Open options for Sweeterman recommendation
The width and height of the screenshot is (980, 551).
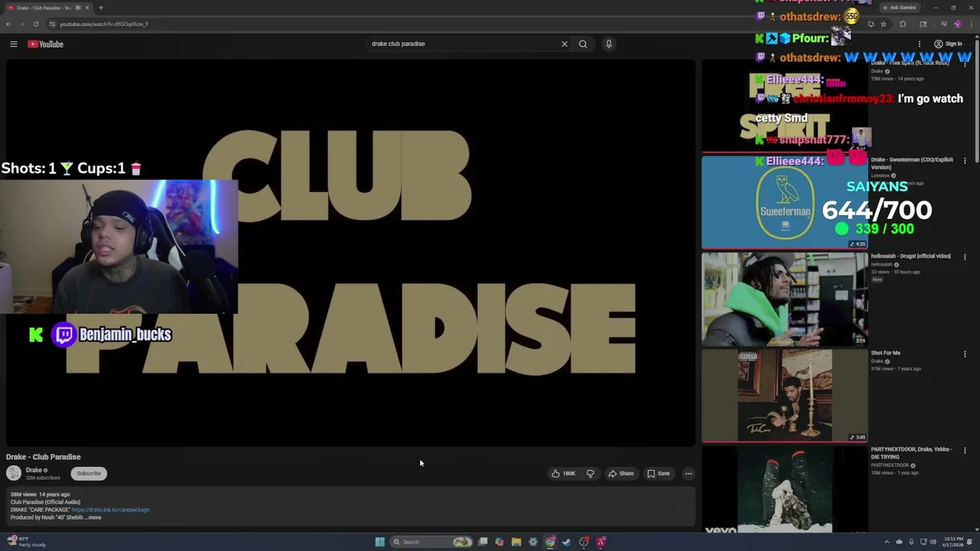(965, 161)
